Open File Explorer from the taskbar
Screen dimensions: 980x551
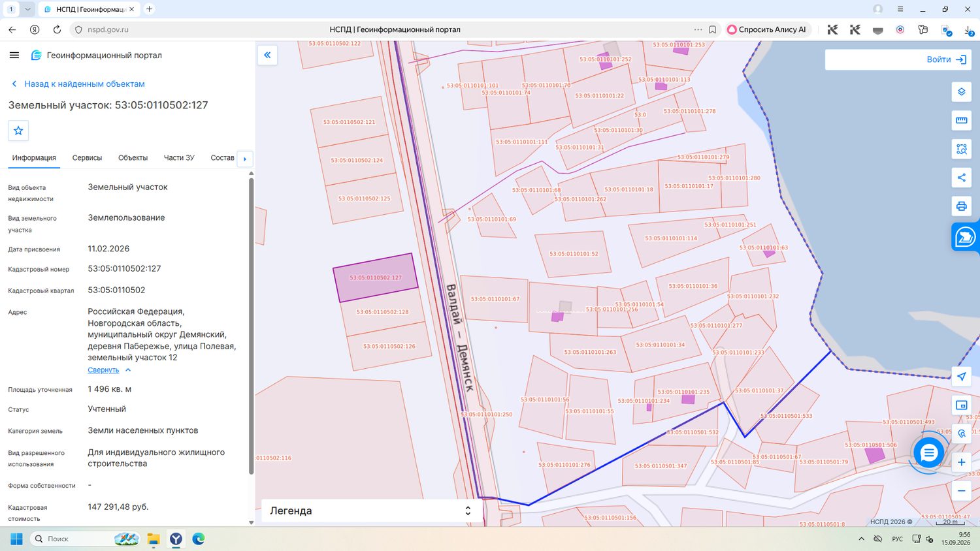[x=154, y=539]
